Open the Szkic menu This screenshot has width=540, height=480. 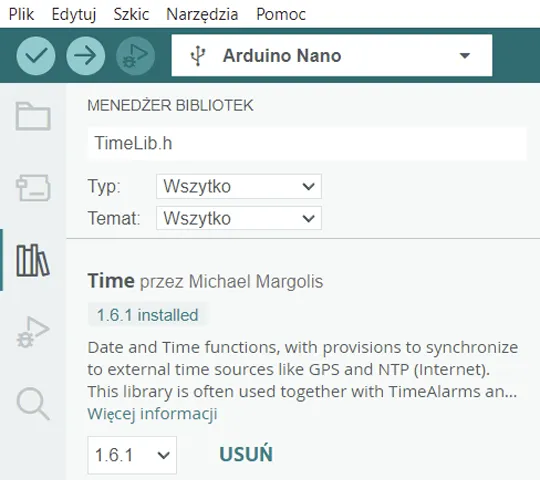(x=131, y=14)
